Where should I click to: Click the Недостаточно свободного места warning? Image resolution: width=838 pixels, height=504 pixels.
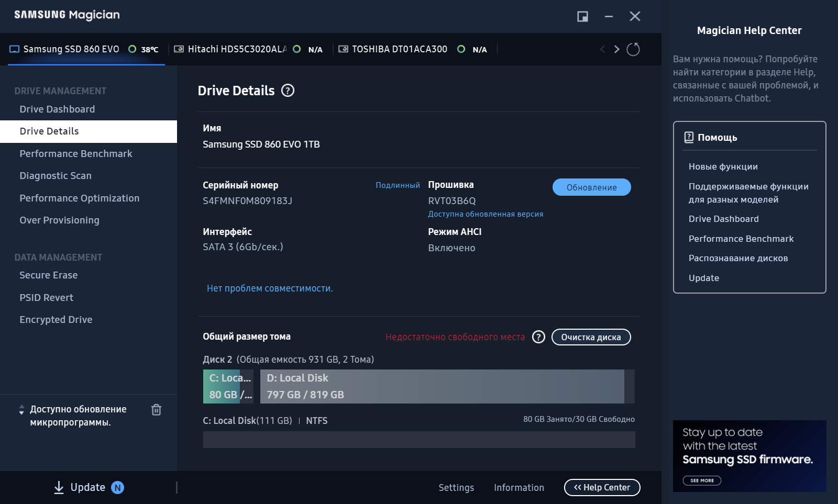(x=455, y=337)
